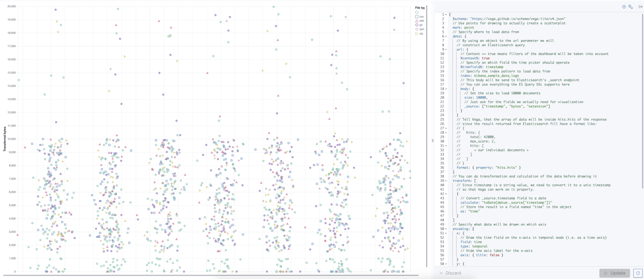The image size is (644, 279).
Task: Click the gz cross legend symbol
Action: tap(417, 25)
